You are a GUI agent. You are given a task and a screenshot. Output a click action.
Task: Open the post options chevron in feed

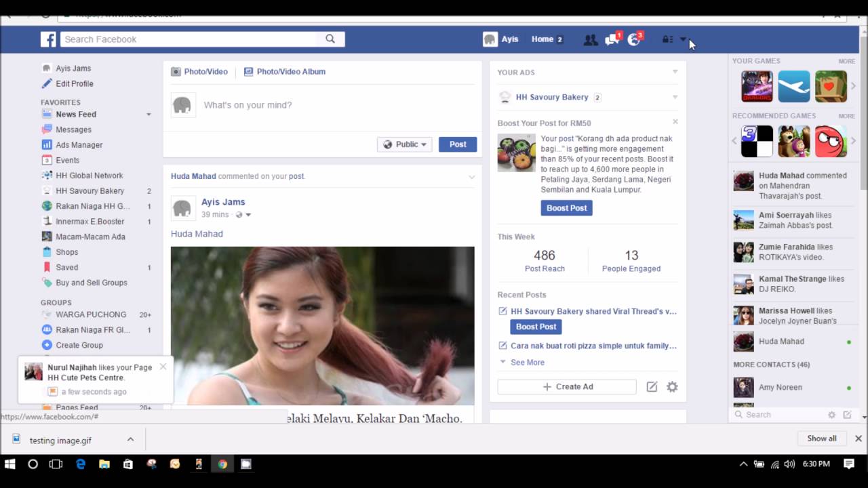472,177
